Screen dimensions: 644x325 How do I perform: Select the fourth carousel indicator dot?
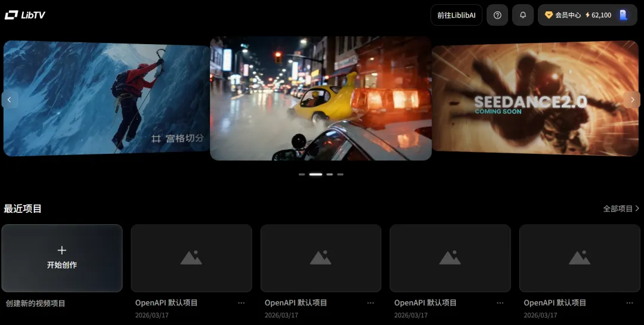coord(340,174)
